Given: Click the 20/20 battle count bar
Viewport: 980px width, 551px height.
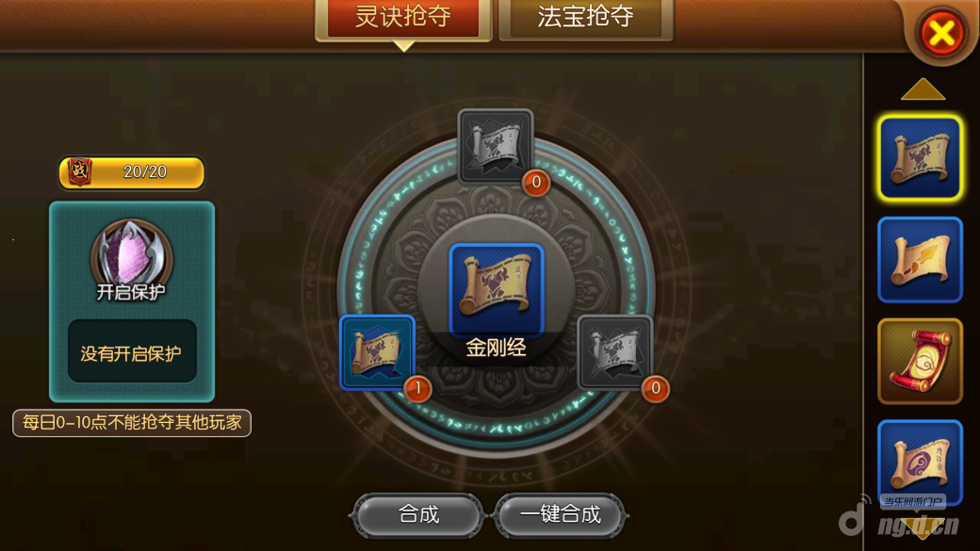Looking at the screenshot, I should (132, 172).
